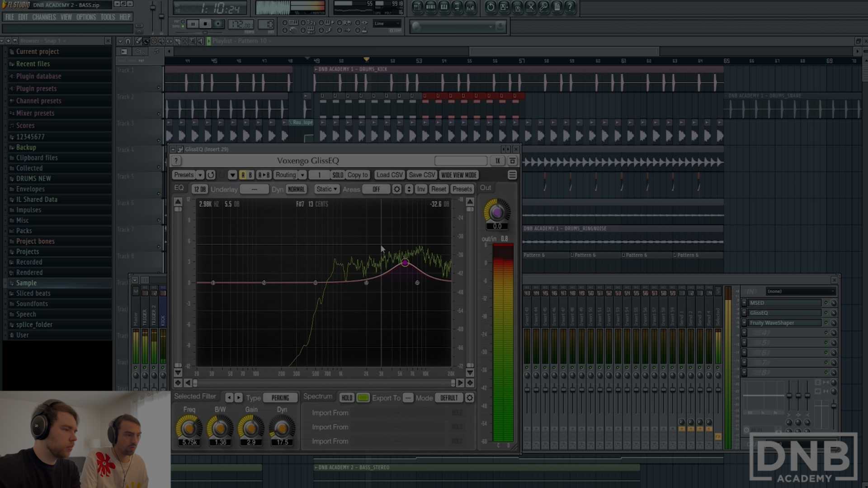Click the Freq knob showing 5.75k

pyautogui.click(x=189, y=428)
